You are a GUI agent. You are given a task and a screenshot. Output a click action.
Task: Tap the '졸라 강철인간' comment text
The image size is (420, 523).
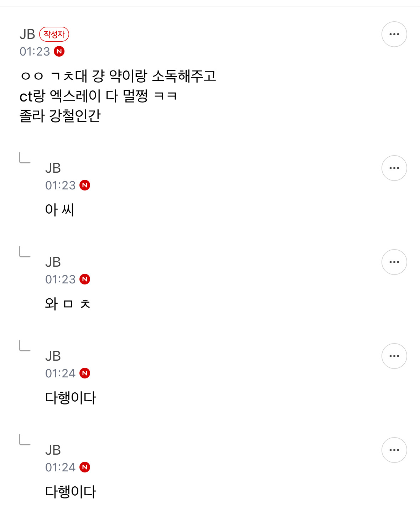(60, 116)
